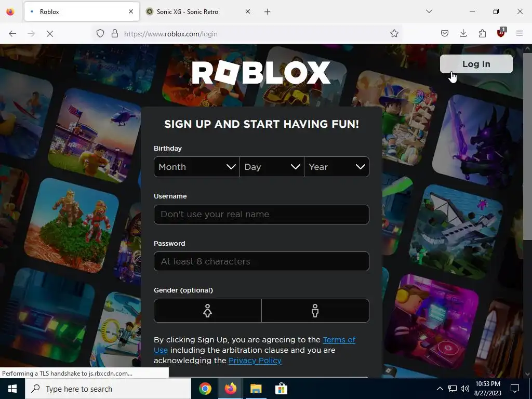Click the Log In button
532x399 pixels.
point(476,64)
